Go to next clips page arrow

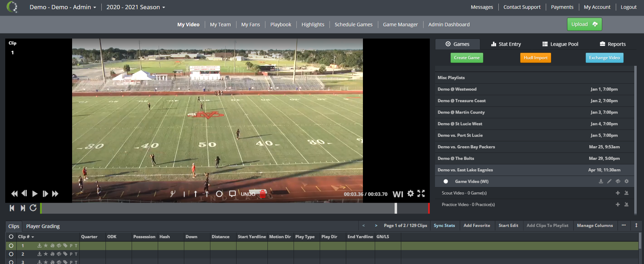376,225
